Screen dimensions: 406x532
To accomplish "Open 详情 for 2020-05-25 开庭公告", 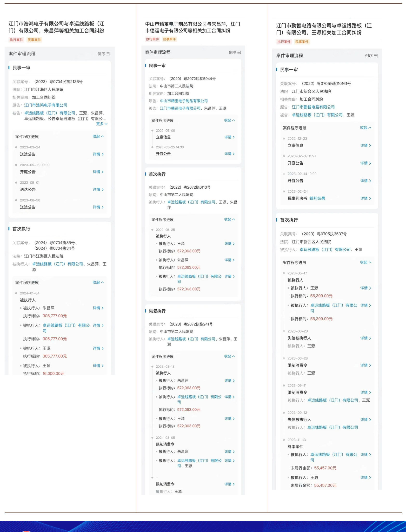I will (x=229, y=154).
